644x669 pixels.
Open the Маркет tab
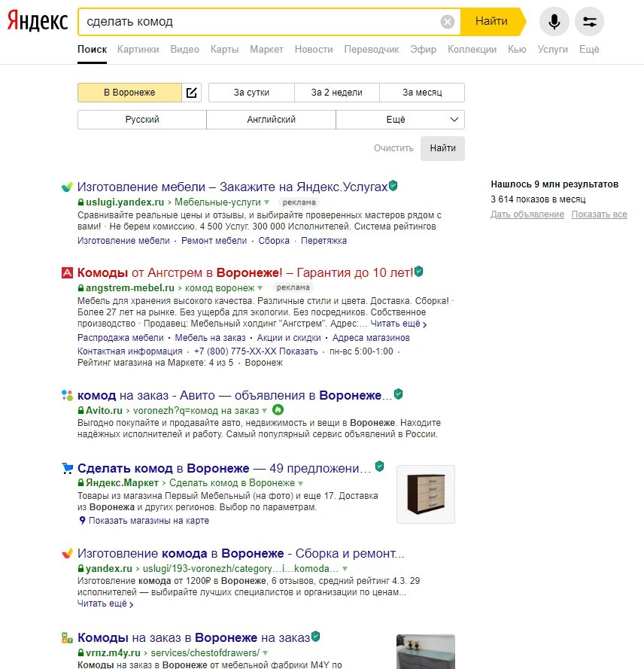(266, 50)
